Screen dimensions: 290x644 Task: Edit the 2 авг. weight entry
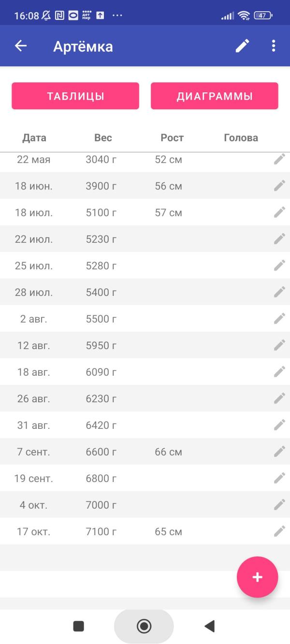(279, 319)
